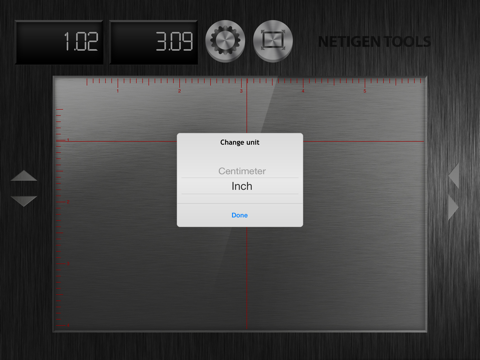
Task: Tap the 1.02 measurement display
Action: pos(59,42)
